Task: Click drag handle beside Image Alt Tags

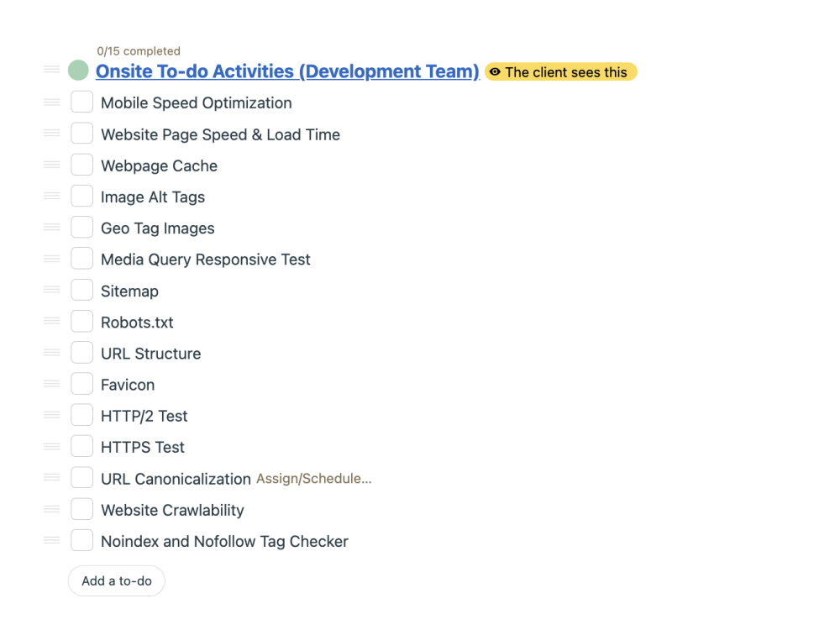Action: pyautogui.click(x=52, y=196)
